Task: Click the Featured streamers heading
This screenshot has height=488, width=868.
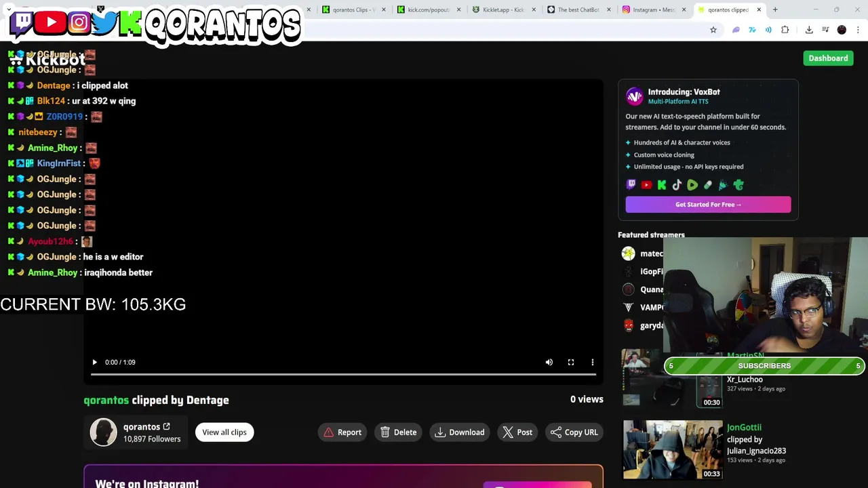Action: pyautogui.click(x=651, y=235)
